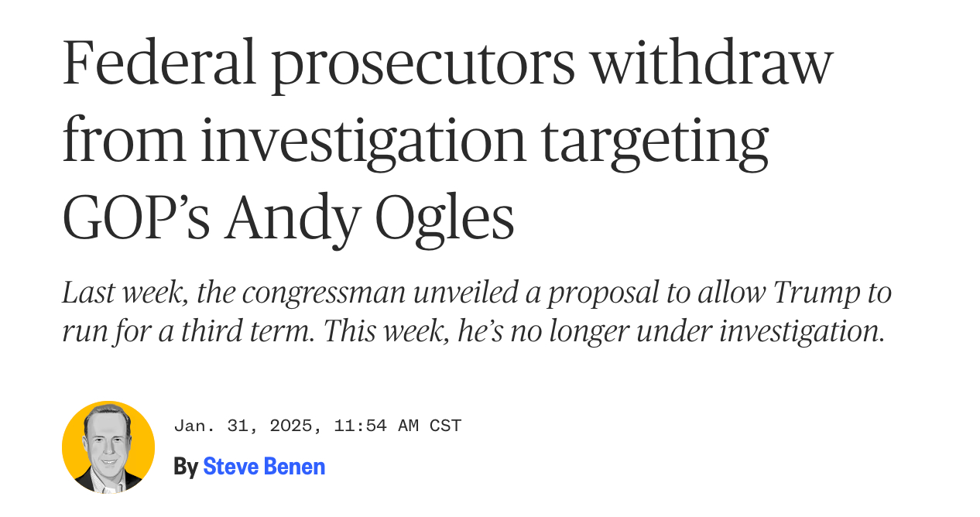Open the Steve Benen author link

264,467
